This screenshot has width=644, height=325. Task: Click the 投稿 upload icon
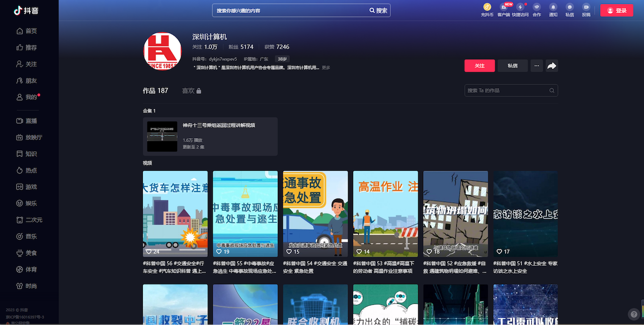[x=586, y=7]
